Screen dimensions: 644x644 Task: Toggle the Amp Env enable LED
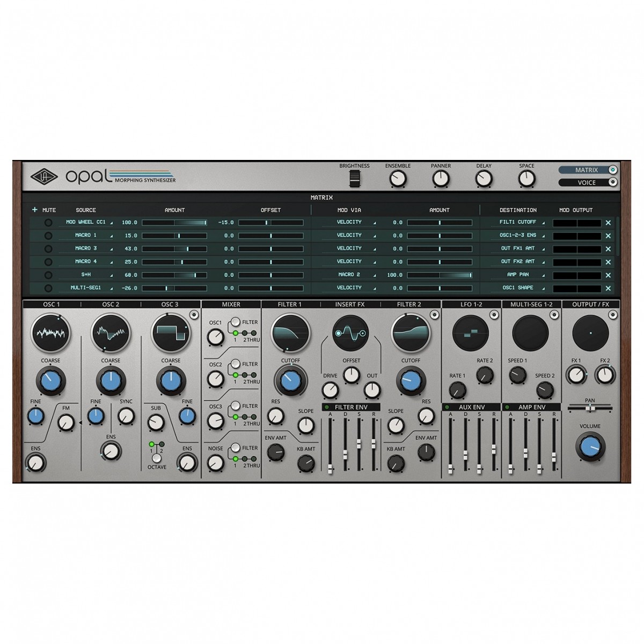click(507, 407)
